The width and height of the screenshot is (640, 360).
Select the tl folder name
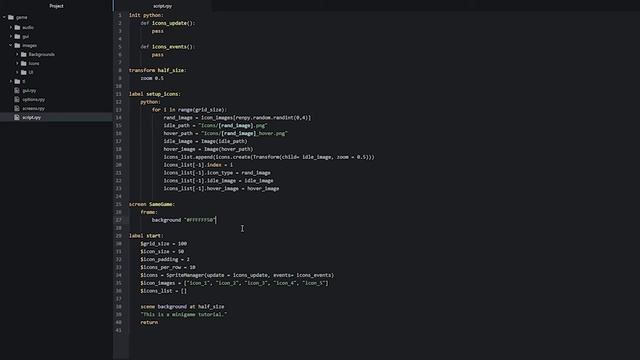point(24,81)
